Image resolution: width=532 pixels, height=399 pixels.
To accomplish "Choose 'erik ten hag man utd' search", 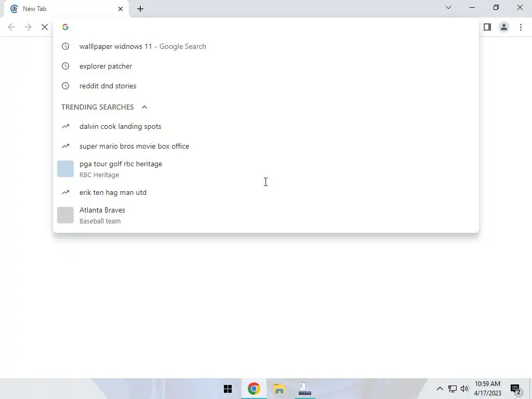I will (x=266, y=192).
